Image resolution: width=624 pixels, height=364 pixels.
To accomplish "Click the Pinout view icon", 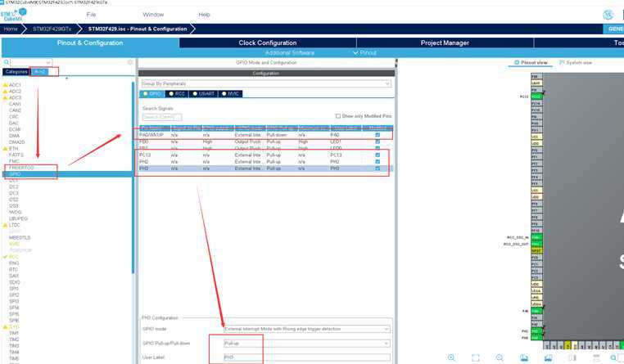I will pos(517,62).
